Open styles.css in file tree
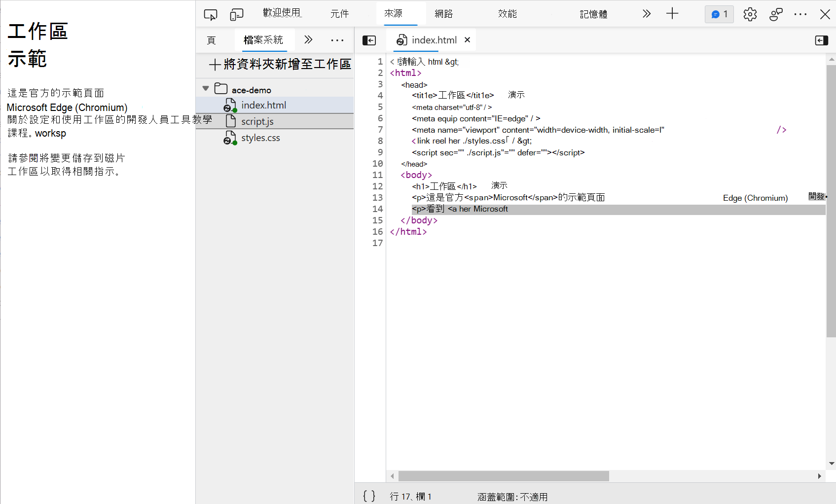This screenshot has height=504, width=836. [x=275, y=138]
